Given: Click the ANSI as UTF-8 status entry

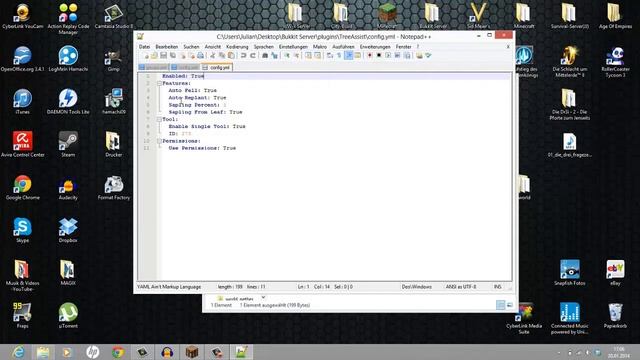Looking at the screenshot, I should pos(461,287).
